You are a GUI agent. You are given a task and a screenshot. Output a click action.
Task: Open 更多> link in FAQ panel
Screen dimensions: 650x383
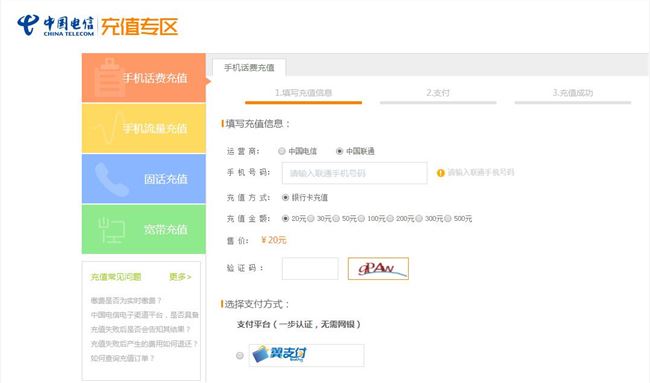coord(180,276)
